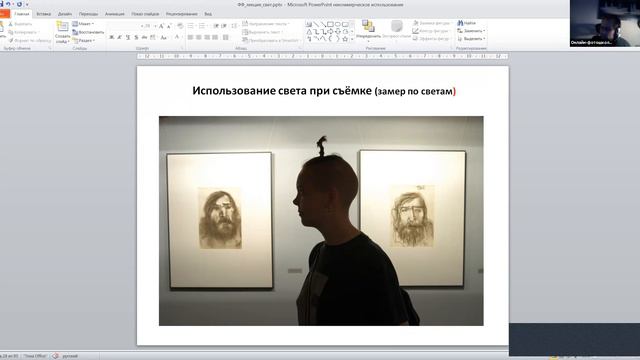This screenshot has width=640, height=360.
Task: Select the right arrow shape in gallery
Action: point(330,31)
